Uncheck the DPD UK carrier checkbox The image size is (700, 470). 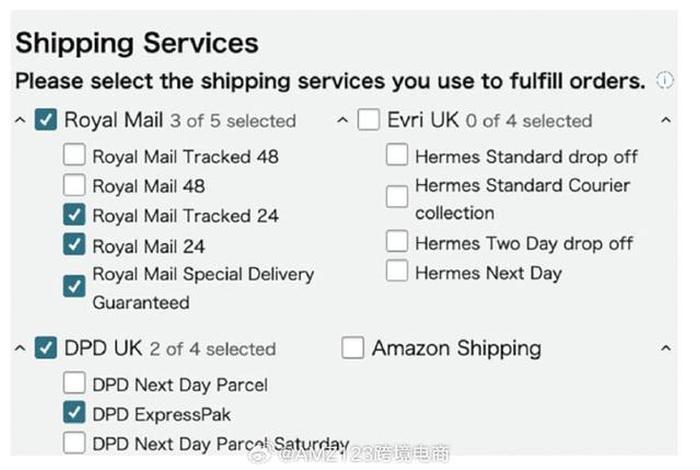click(x=46, y=348)
